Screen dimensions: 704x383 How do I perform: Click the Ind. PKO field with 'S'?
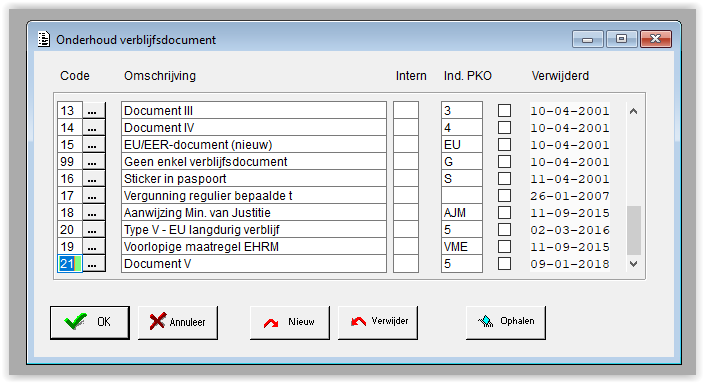(x=462, y=179)
